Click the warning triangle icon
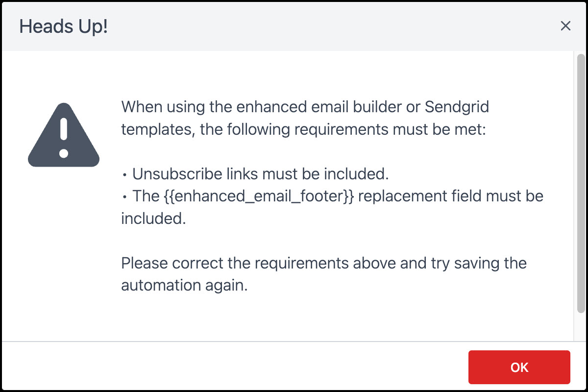Screen dimensions: 588x392 click(64, 135)
